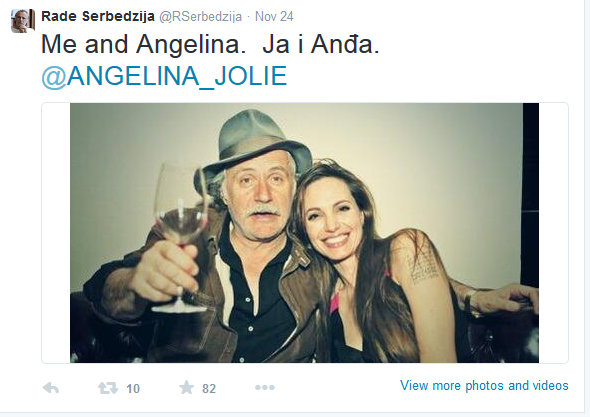Screen dimensions: 590x417
Task: Open the Nov 24 timestamp link
Action: pos(274,17)
